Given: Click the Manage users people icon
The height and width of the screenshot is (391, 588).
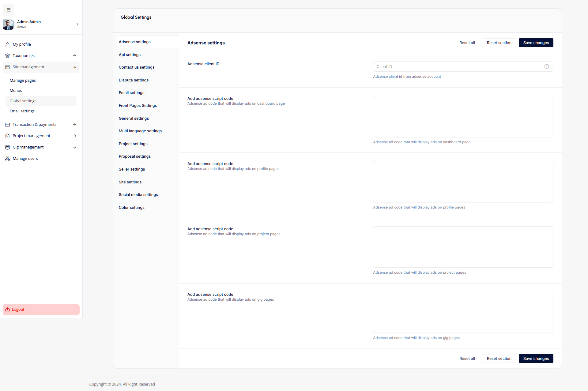Looking at the screenshot, I should (8, 159).
